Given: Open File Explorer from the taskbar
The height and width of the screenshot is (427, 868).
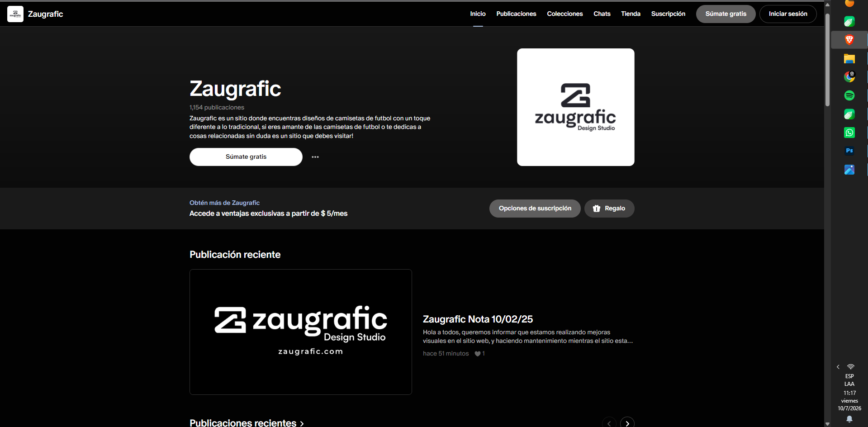Looking at the screenshot, I should point(849,58).
